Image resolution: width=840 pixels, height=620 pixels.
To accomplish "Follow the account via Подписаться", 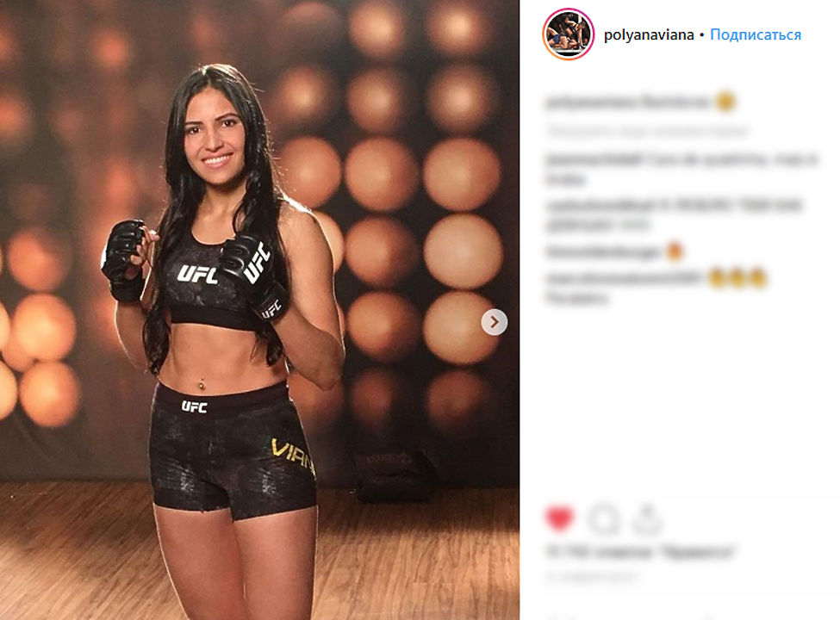I will pos(756,34).
